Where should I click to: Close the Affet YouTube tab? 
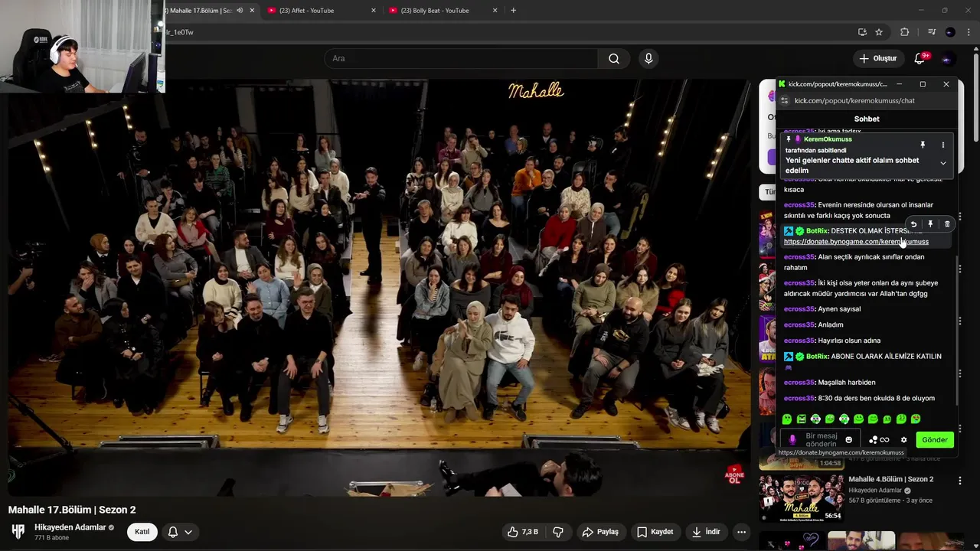(x=374, y=11)
